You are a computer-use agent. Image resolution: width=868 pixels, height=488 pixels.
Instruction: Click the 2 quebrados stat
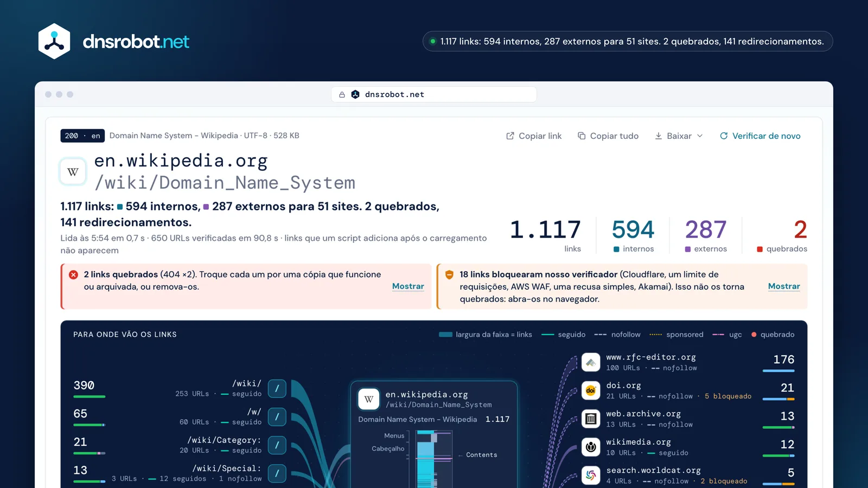tap(782, 235)
